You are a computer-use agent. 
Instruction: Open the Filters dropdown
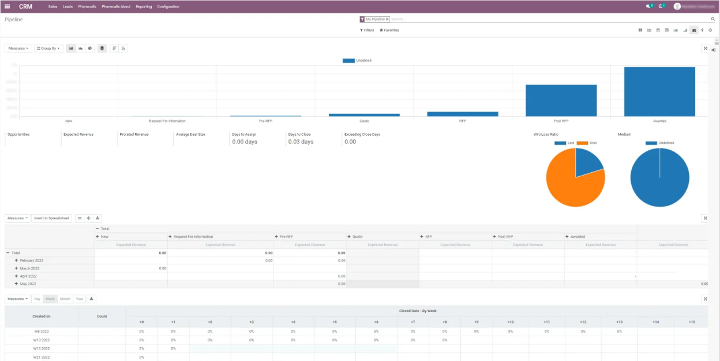coord(367,30)
